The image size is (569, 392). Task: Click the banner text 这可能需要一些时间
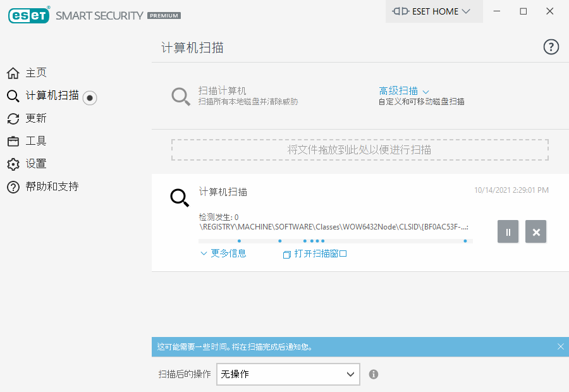click(x=235, y=347)
